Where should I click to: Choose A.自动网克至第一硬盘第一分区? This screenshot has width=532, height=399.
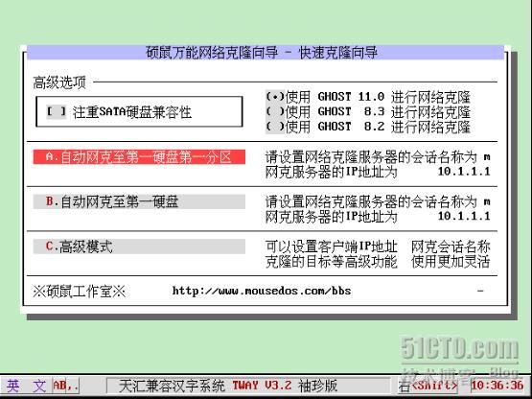(139, 157)
